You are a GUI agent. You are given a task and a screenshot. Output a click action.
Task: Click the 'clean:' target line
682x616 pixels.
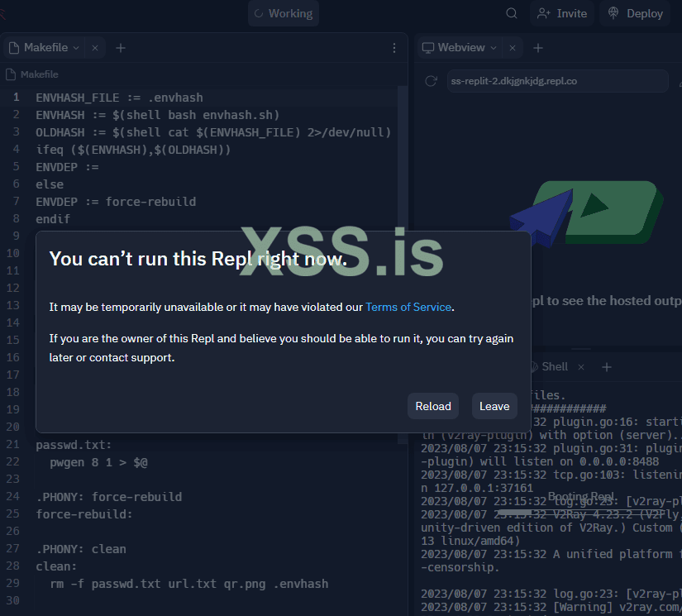click(x=56, y=566)
